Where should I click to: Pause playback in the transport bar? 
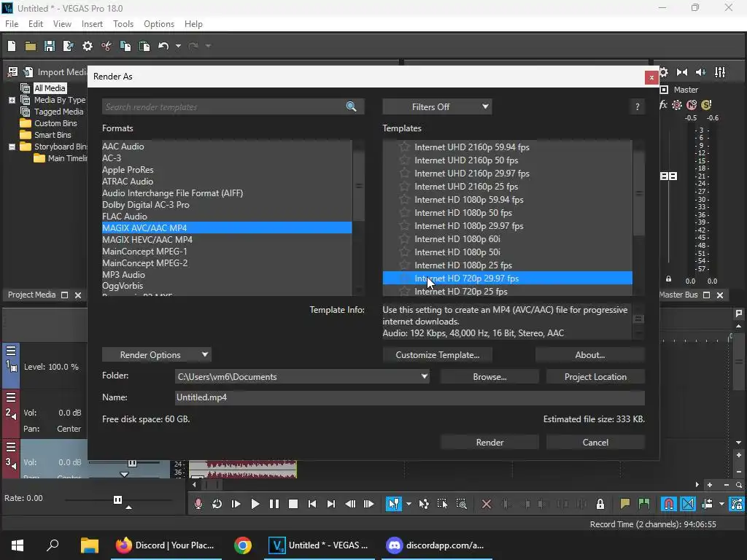pyautogui.click(x=274, y=504)
